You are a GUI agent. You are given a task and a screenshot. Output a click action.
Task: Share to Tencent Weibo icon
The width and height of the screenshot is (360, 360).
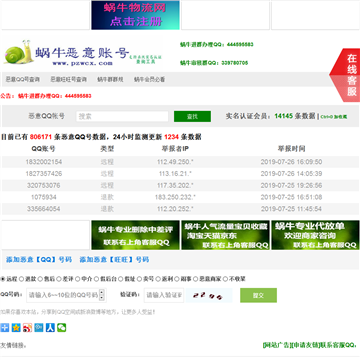(x=39, y=328)
